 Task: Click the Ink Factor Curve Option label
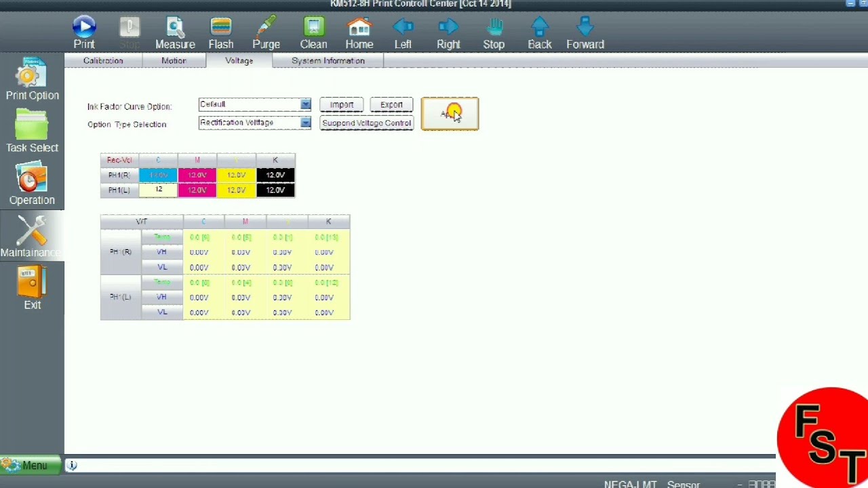(130, 106)
